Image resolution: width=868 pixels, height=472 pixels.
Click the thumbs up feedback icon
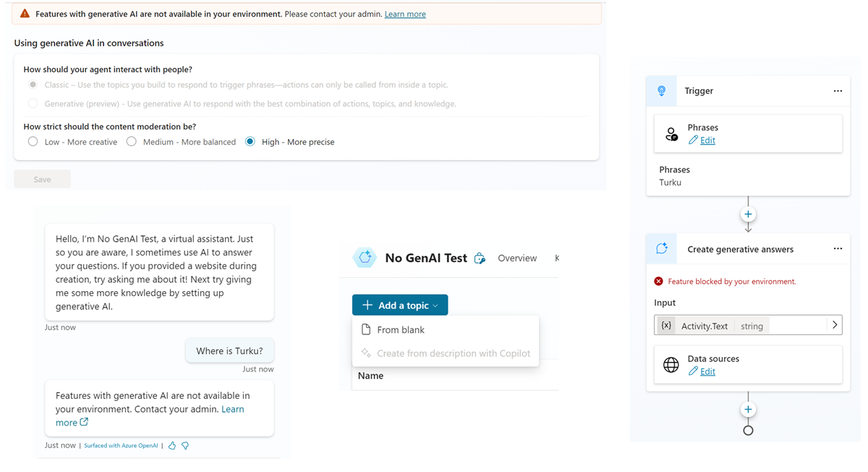pos(172,446)
